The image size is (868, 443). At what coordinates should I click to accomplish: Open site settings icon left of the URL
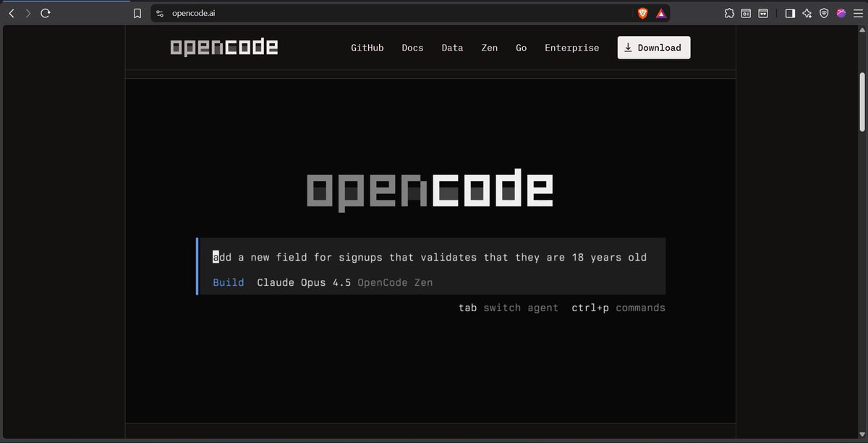coord(161,13)
